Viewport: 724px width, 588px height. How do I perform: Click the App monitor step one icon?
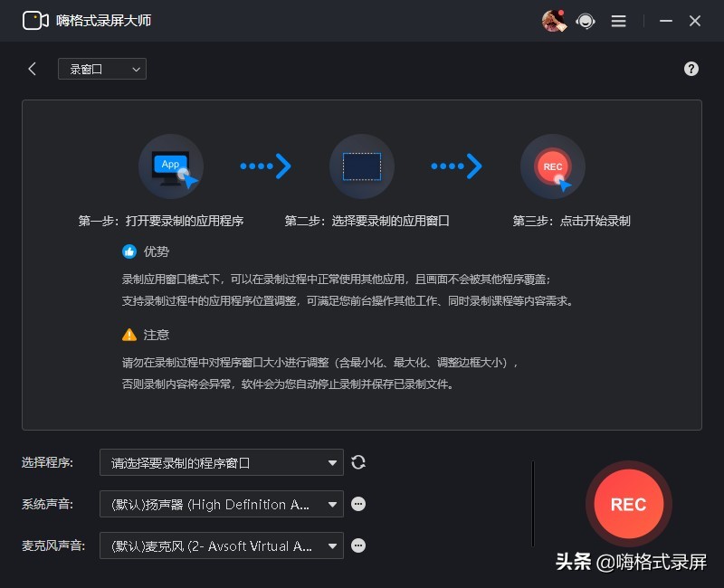pyautogui.click(x=171, y=166)
